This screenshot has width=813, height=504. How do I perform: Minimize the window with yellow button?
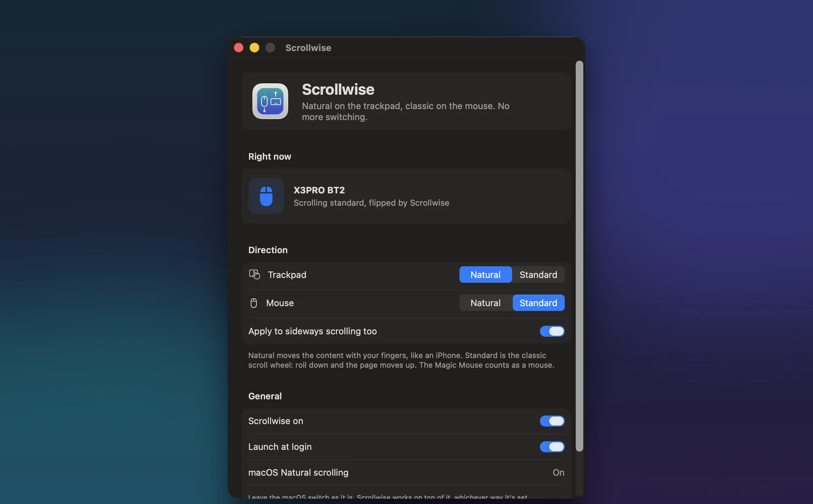coord(255,48)
